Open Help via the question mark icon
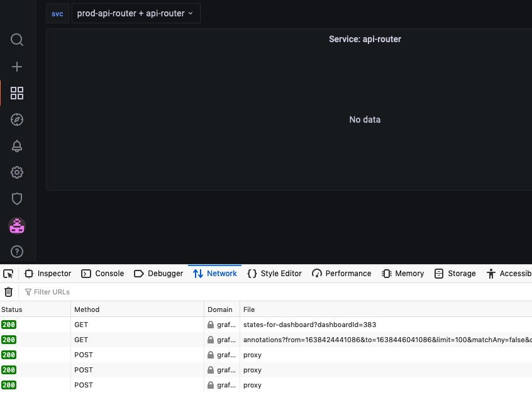The width and height of the screenshot is (532, 412). pyautogui.click(x=16, y=252)
